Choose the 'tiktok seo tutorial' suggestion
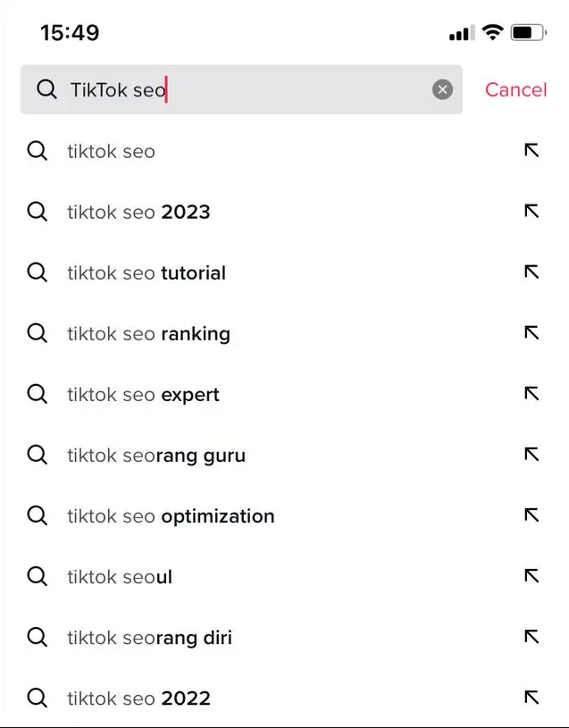This screenshot has height=728, width=569. (146, 273)
